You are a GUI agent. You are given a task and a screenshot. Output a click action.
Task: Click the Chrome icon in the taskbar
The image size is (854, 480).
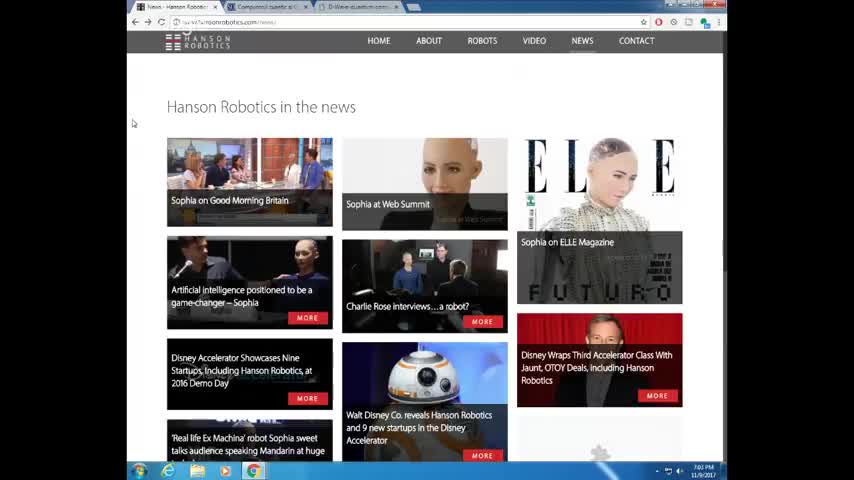[253, 471]
